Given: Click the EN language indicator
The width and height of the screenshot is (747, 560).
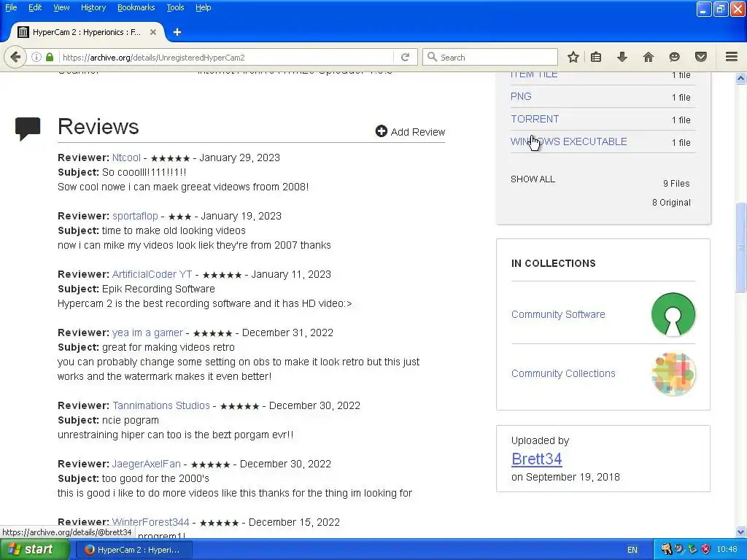Looking at the screenshot, I should tap(632, 550).
